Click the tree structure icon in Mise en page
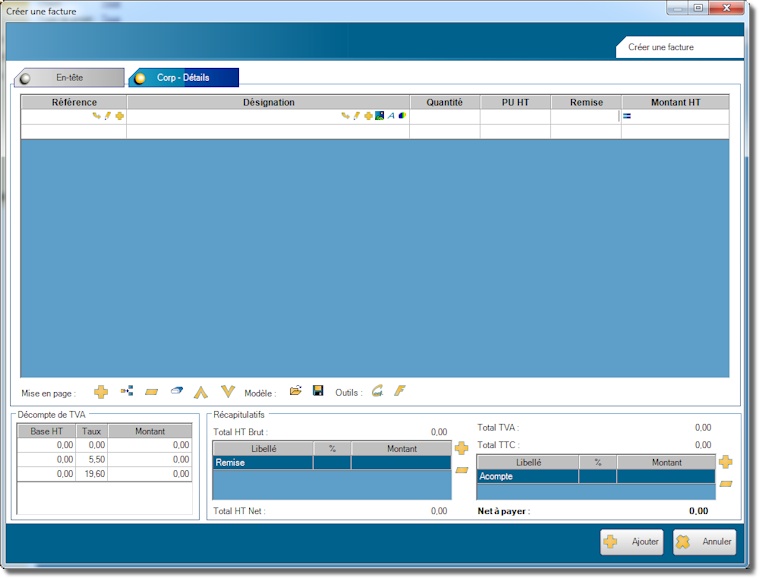The image size is (760, 580). (x=127, y=392)
